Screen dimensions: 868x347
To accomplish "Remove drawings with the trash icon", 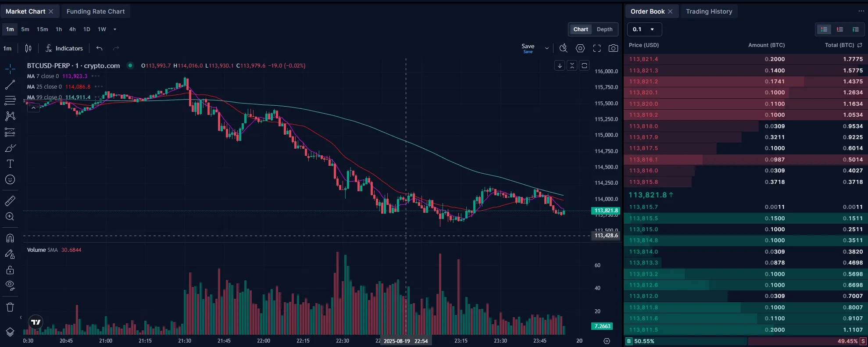I will tap(10, 307).
